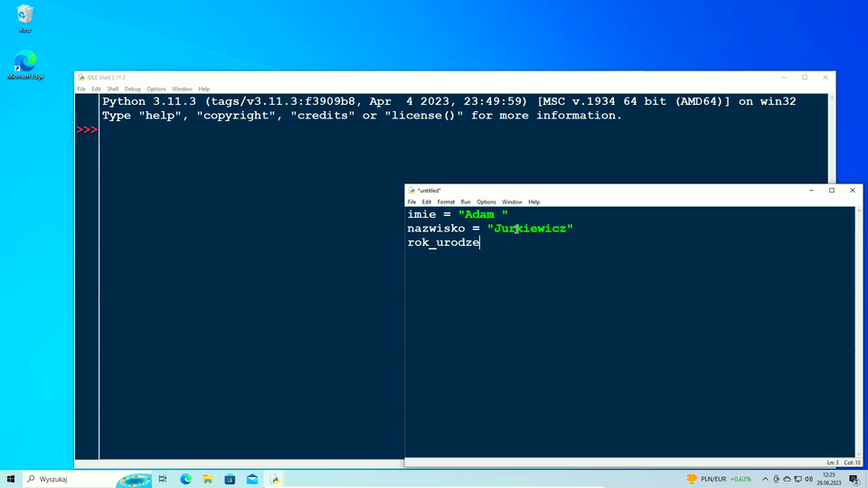This screenshot has height=488, width=868.
Task: Click in the Wyszukaj search box
Action: point(68,479)
